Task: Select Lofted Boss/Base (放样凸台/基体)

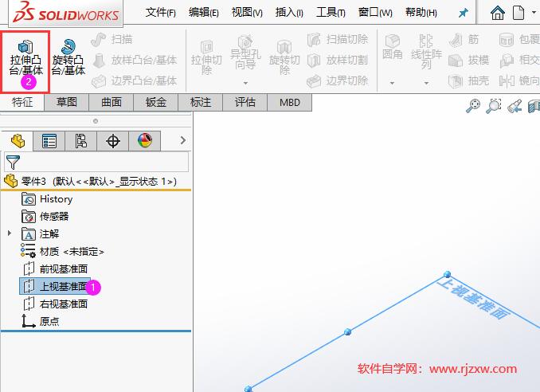Action: point(135,61)
